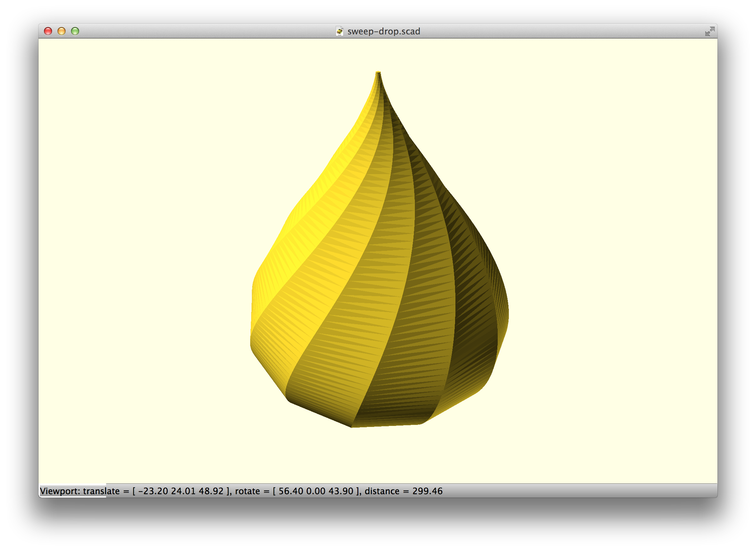Minimize the window using the yellow button
756x551 pixels.
coord(62,31)
